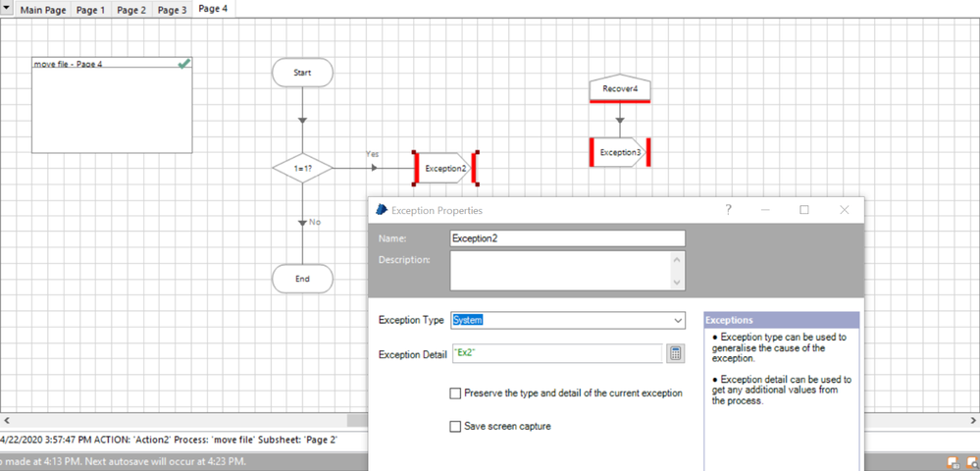Image resolution: width=980 pixels, height=471 pixels.
Task: Click the Description scrollbar up arrow
Action: (678, 258)
